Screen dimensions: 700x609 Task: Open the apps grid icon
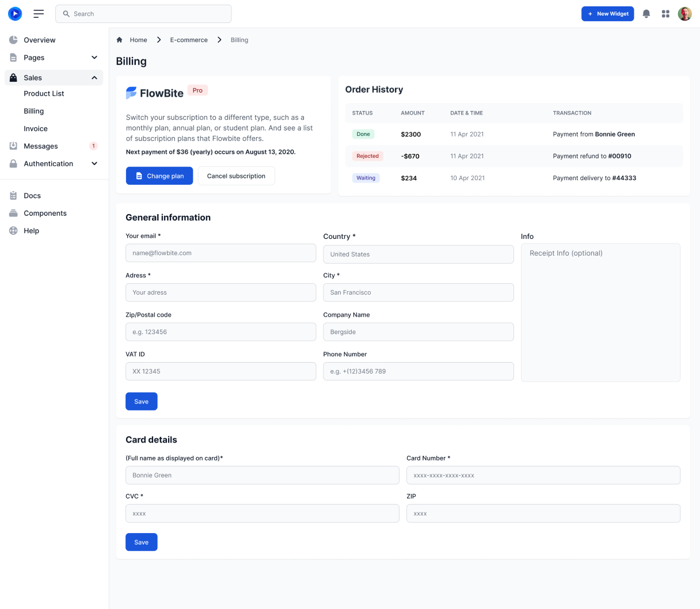coord(665,14)
